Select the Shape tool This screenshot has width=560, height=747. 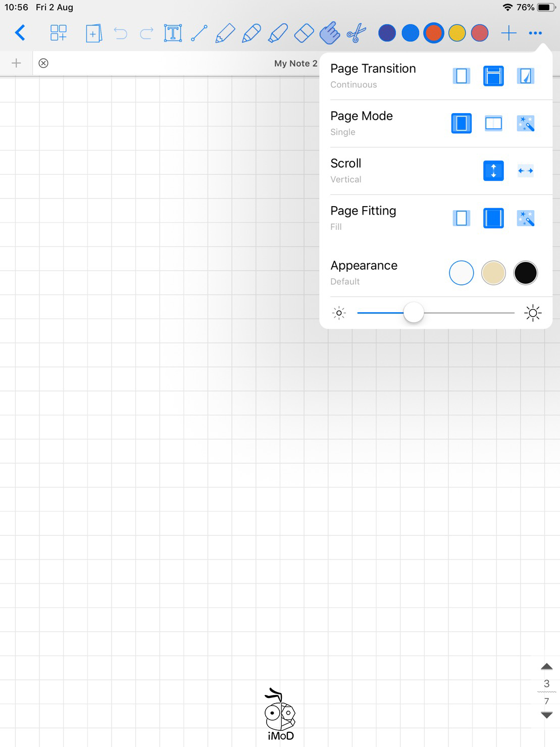[x=199, y=32]
